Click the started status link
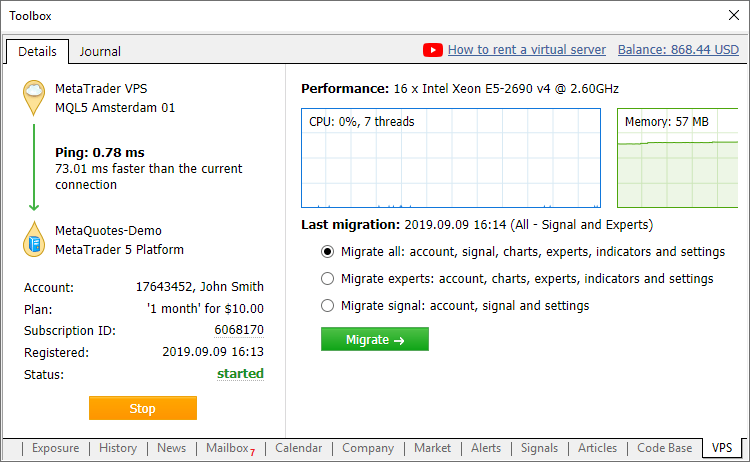 pos(241,374)
